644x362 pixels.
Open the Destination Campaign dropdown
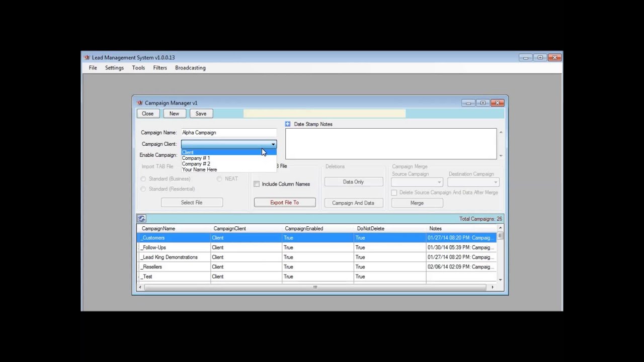point(473,182)
